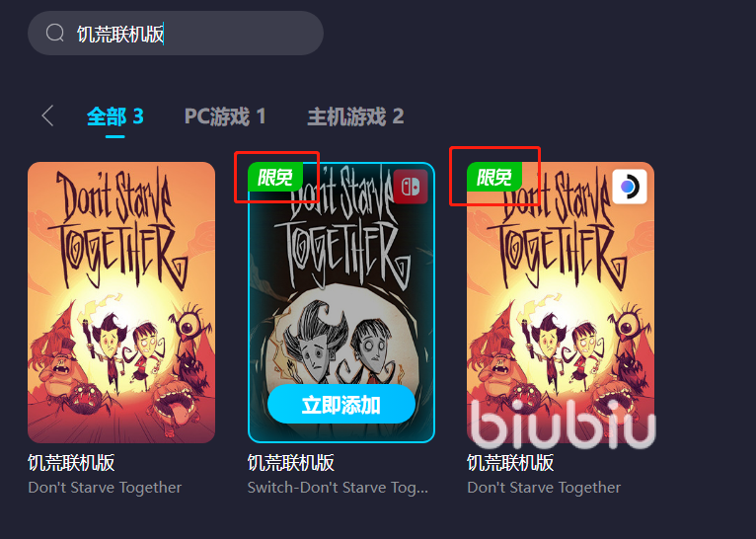Click the search magnifier icon
756x539 pixels.
55,34
